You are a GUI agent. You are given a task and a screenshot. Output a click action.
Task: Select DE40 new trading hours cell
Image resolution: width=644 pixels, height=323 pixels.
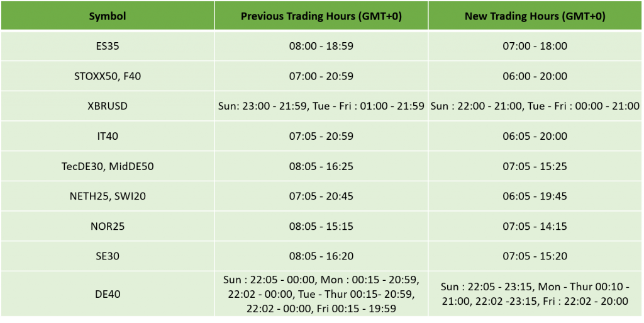point(535,294)
